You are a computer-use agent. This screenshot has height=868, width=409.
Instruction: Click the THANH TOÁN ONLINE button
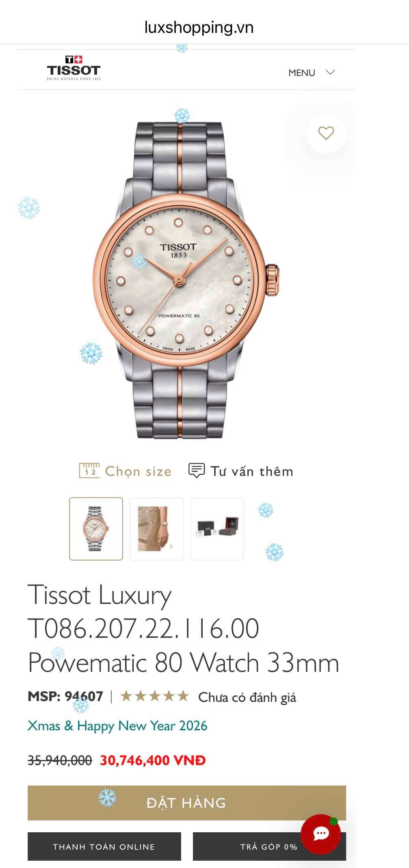click(x=104, y=846)
